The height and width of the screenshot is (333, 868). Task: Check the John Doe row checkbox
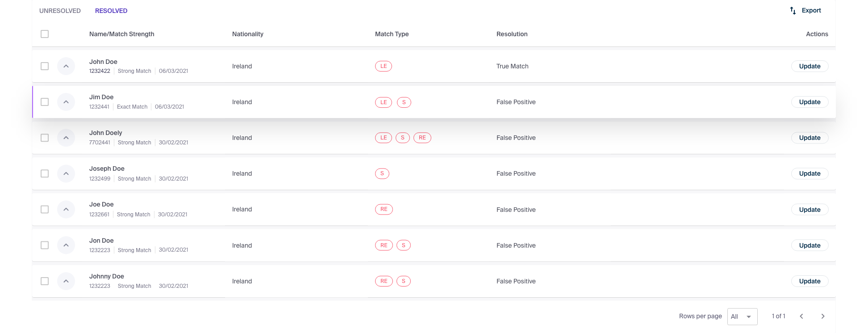tap(45, 66)
